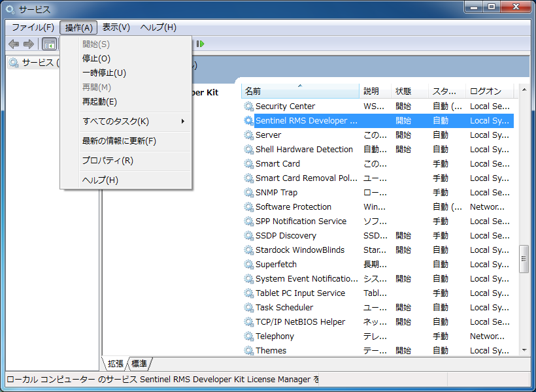536x392 pixels.
Task: Click the 手動 startup cell for SNMP Trap
Action: pos(441,193)
